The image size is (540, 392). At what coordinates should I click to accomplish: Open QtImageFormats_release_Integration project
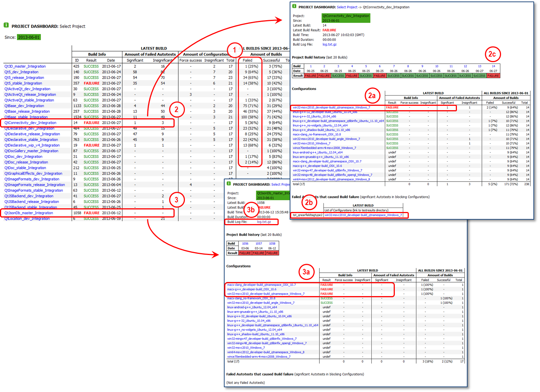coord(35,185)
